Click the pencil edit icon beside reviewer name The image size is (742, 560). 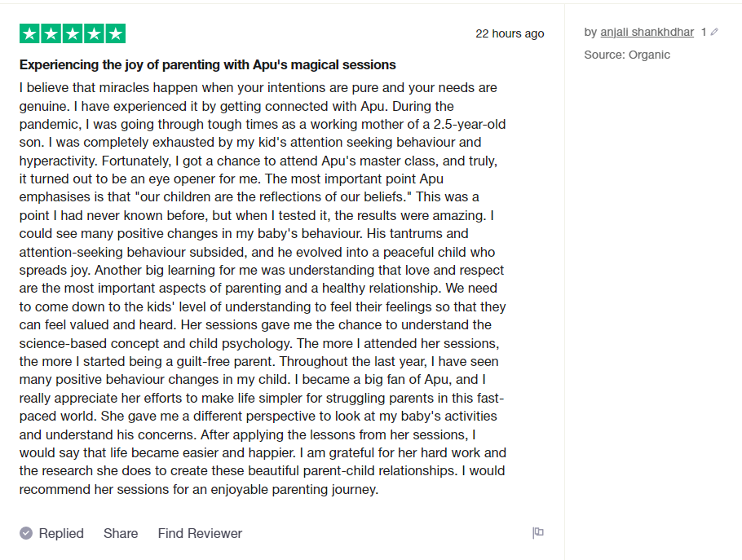[x=715, y=33]
